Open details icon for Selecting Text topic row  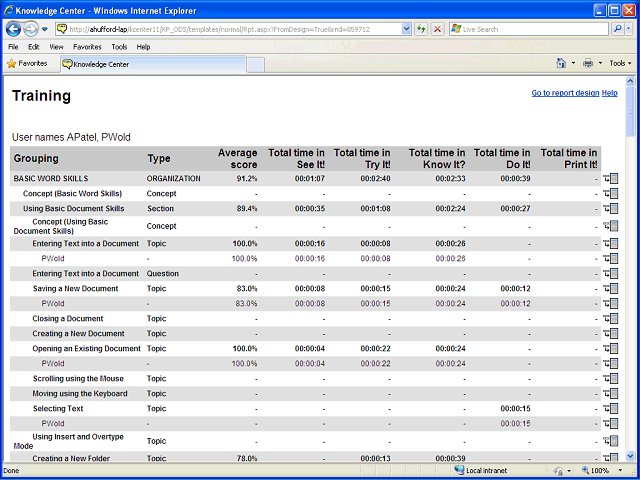click(611, 409)
